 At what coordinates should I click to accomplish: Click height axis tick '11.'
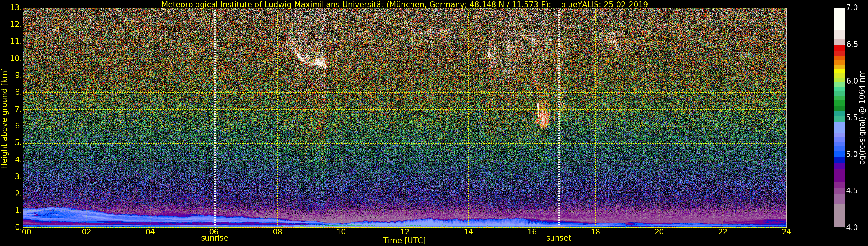16,41
